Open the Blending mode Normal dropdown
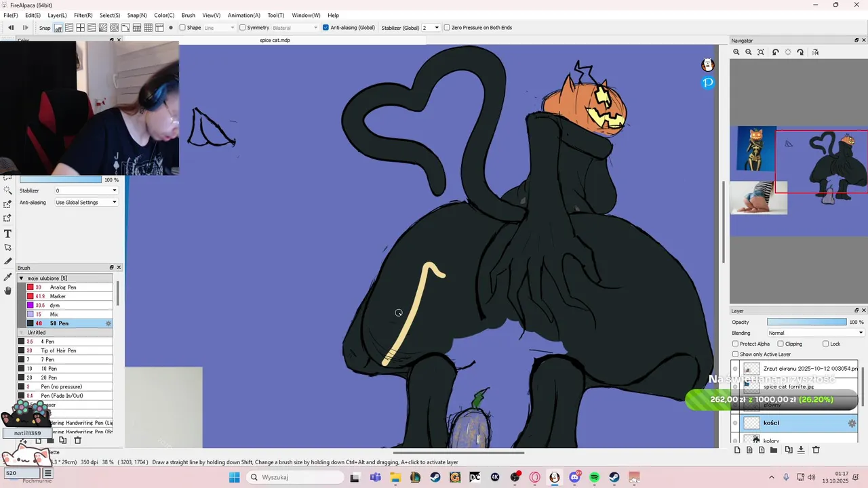The image size is (868, 488). click(816, 333)
